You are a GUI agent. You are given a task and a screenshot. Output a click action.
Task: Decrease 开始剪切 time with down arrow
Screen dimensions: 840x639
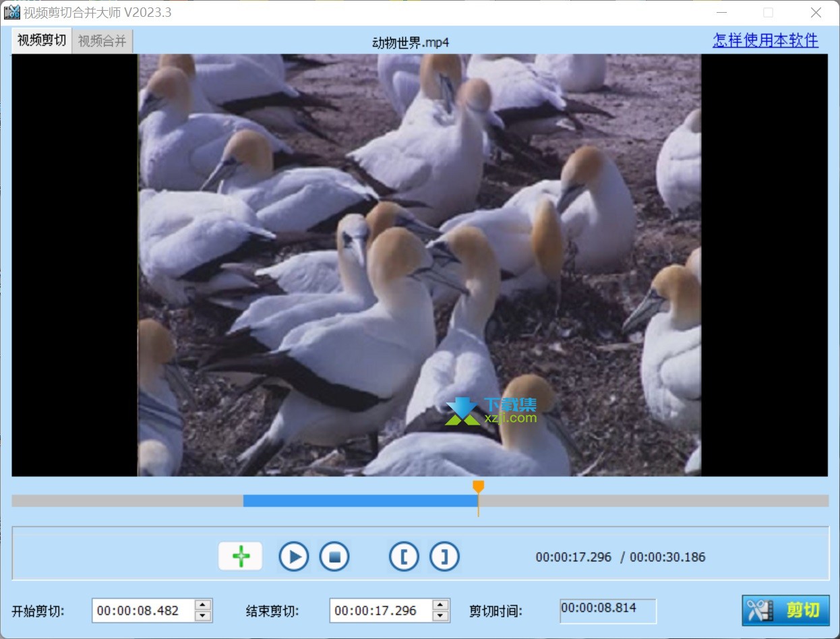203,616
